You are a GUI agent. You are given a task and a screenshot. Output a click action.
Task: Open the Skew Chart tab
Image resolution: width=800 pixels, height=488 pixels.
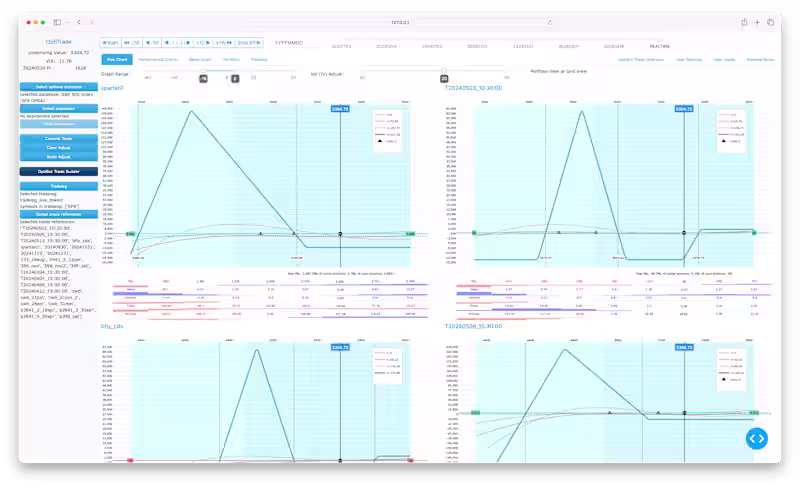point(200,60)
